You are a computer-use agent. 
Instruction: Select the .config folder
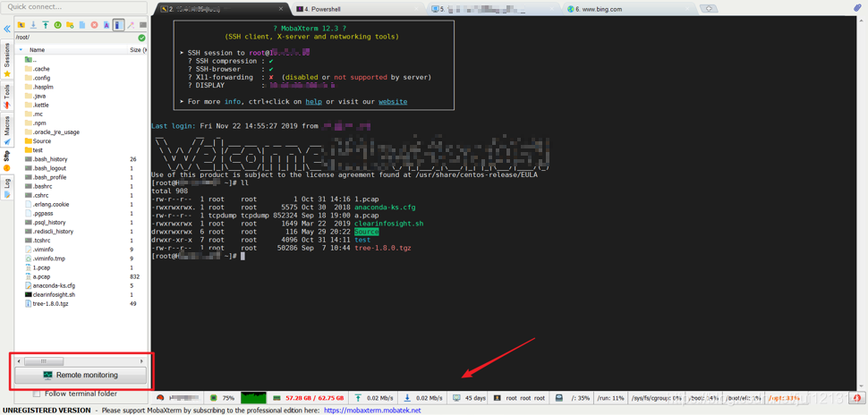(38, 78)
